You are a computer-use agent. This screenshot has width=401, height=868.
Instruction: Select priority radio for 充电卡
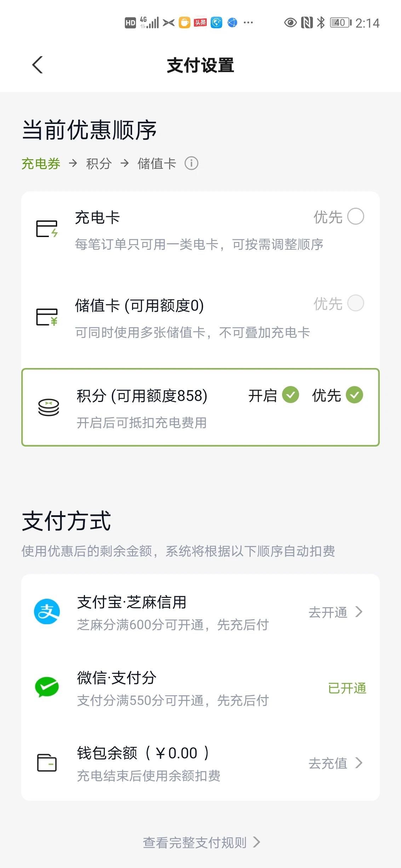tap(356, 217)
